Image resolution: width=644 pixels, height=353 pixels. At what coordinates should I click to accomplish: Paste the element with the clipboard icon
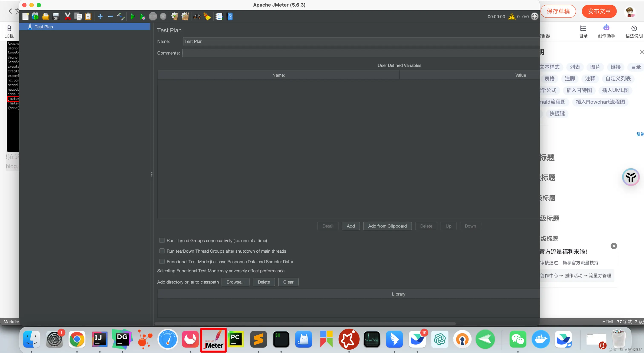pyautogui.click(x=88, y=16)
